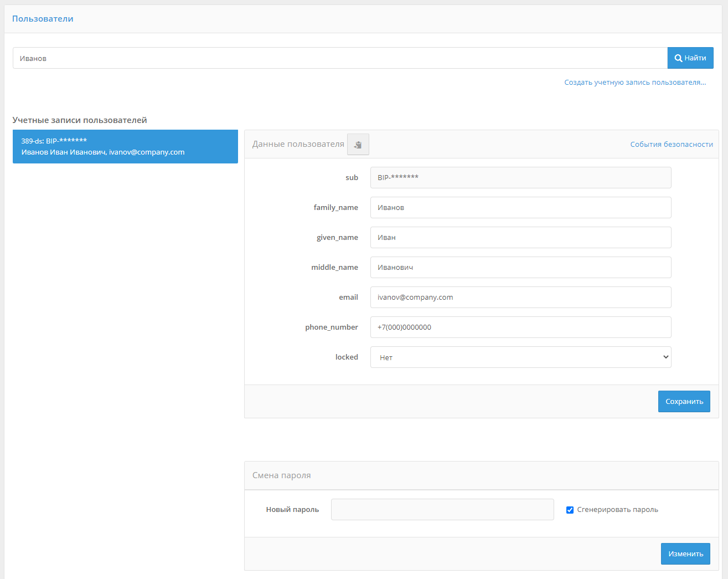Image resolution: width=728 pixels, height=579 pixels.
Task: Click into the given_name field
Action: pyautogui.click(x=520, y=238)
